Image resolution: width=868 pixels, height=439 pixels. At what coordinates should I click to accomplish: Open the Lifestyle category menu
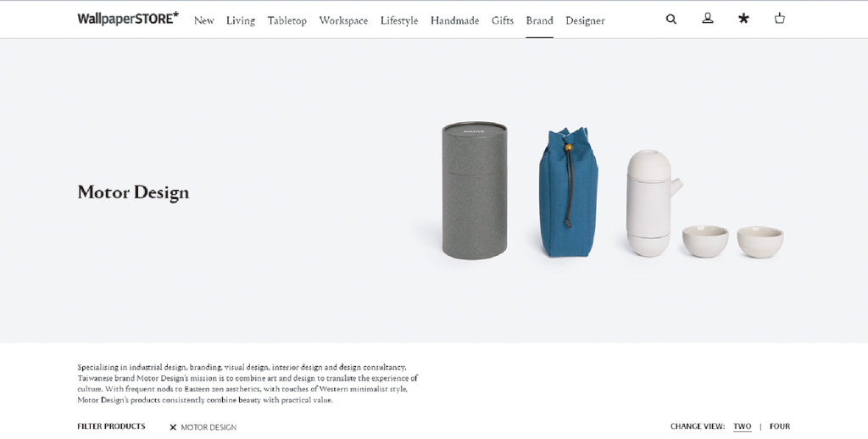coord(399,20)
